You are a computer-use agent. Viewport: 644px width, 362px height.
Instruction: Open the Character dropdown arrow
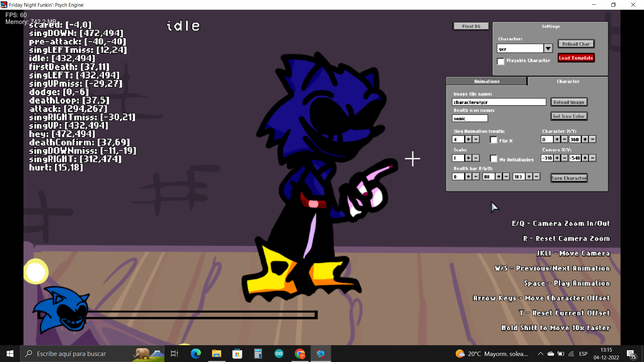pos(548,49)
